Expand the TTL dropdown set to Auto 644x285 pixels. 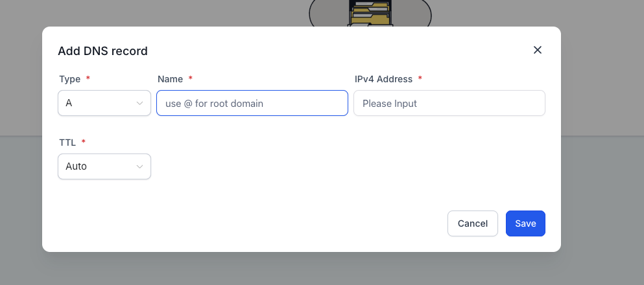(x=104, y=166)
